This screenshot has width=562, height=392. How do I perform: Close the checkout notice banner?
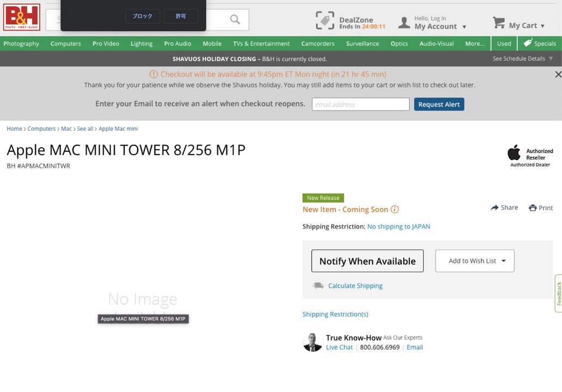[x=558, y=75]
